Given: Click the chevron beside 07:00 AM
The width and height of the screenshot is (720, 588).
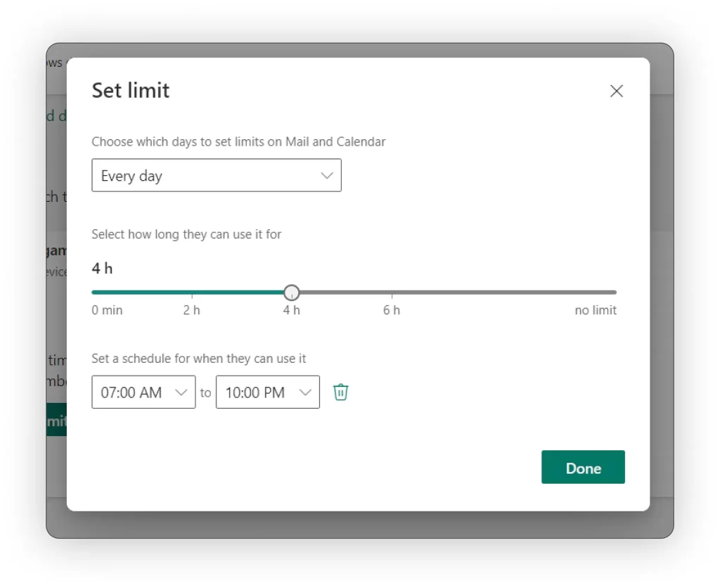Looking at the screenshot, I should [x=181, y=392].
